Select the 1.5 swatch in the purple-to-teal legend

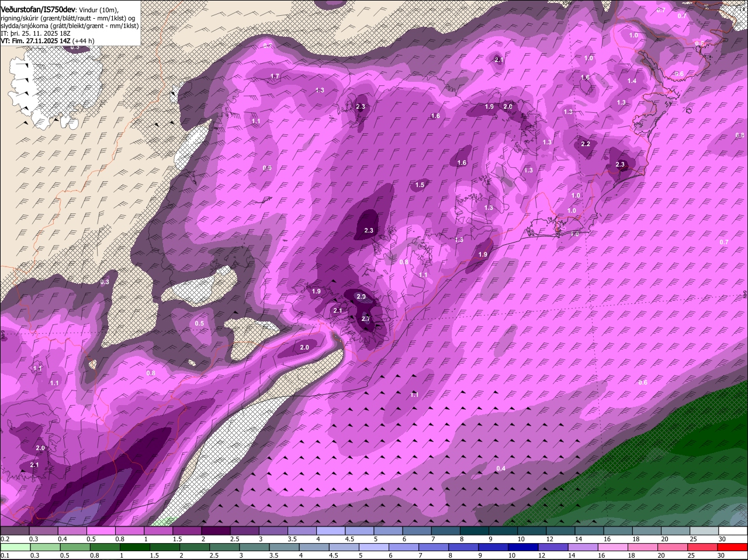pyautogui.click(x=187, y=530)
